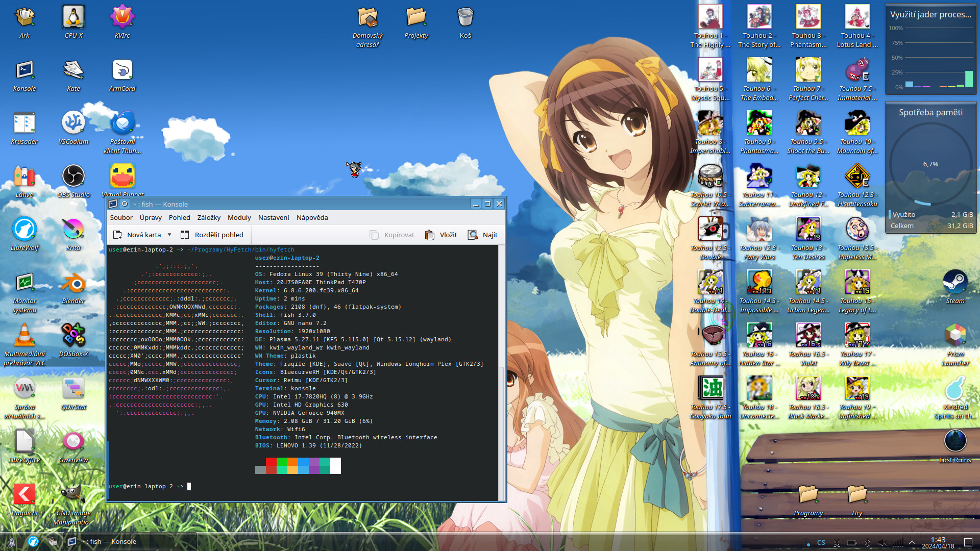This screenshot has height=551, width=980.
Task: Open OBS Studio desktop icon
Action: pos(73,182)
